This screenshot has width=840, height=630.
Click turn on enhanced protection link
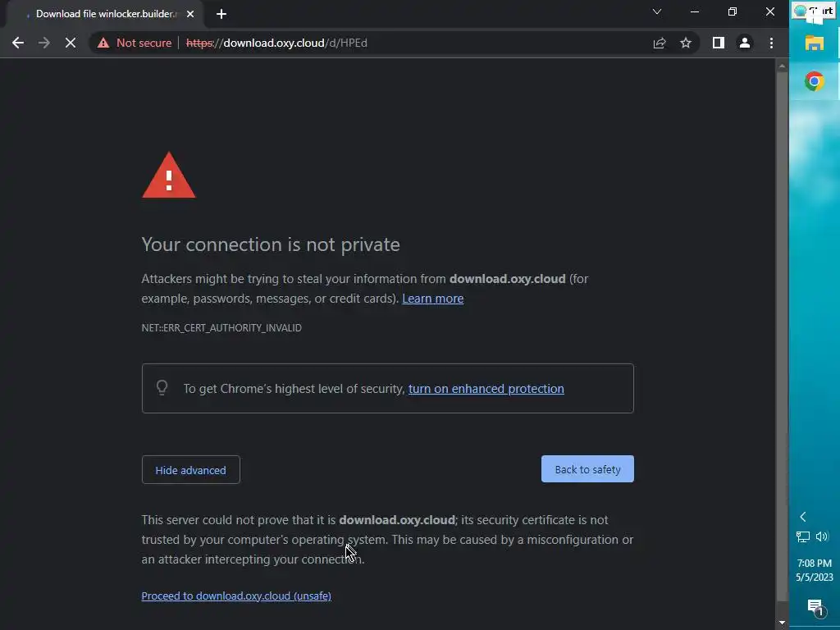(x=486, y=388)
